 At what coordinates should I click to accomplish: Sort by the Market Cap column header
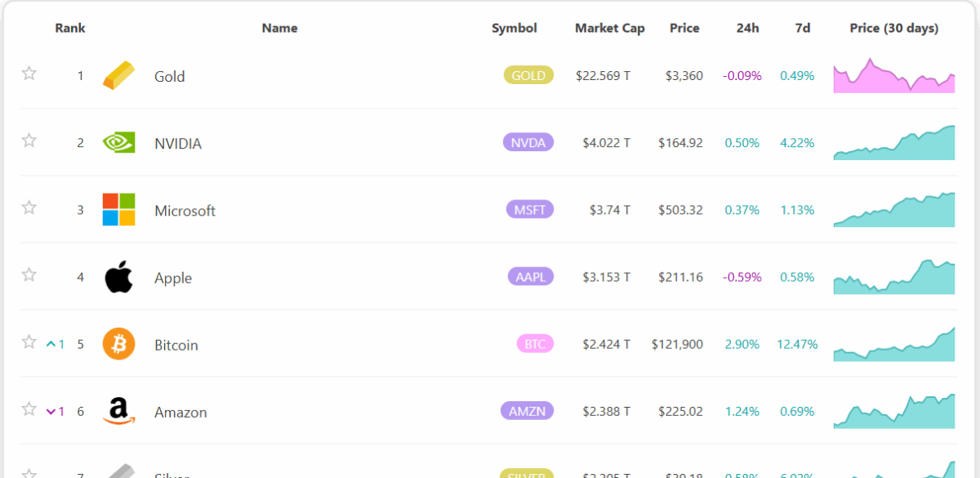pos(610,28)
